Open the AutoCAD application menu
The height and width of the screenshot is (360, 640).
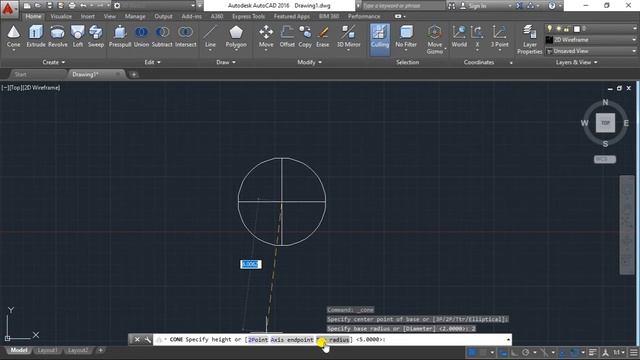click(x=9, y=8)
